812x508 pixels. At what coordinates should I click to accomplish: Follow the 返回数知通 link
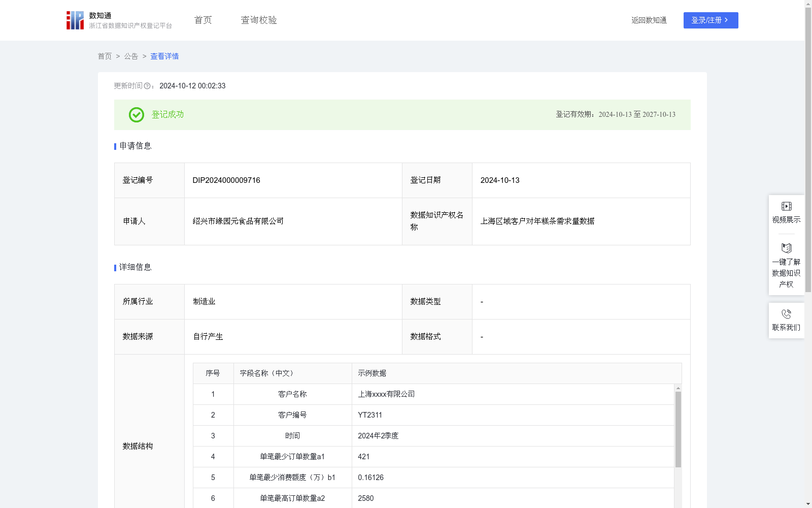tap(649, 20)
